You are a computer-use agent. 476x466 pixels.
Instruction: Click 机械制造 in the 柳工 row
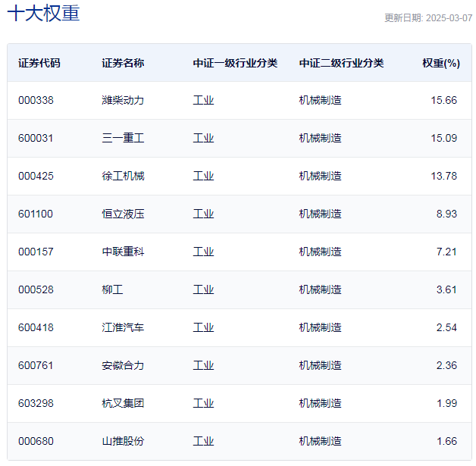click(321, 289)
